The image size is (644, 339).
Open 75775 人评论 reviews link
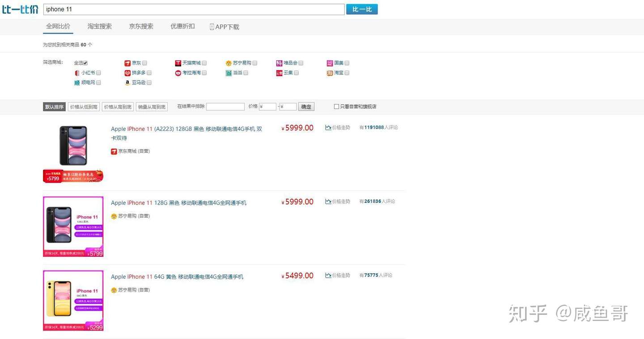(376, 276)
